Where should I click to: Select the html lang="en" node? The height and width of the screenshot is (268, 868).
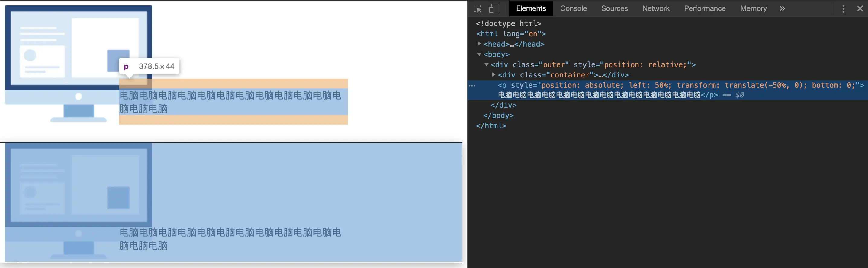(x=511, y=34)
